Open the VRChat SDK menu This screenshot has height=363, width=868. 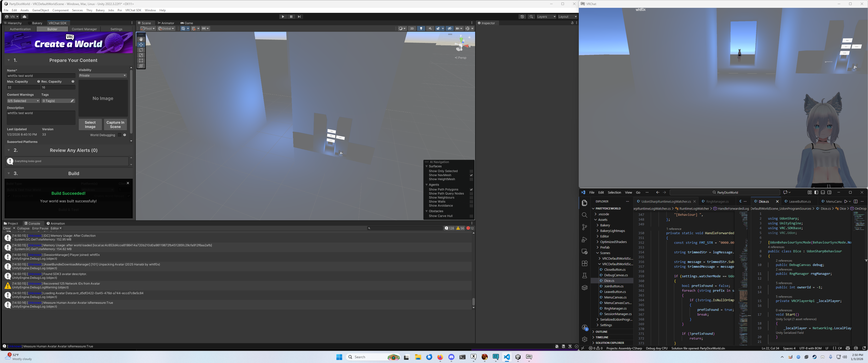coord(133,10)
